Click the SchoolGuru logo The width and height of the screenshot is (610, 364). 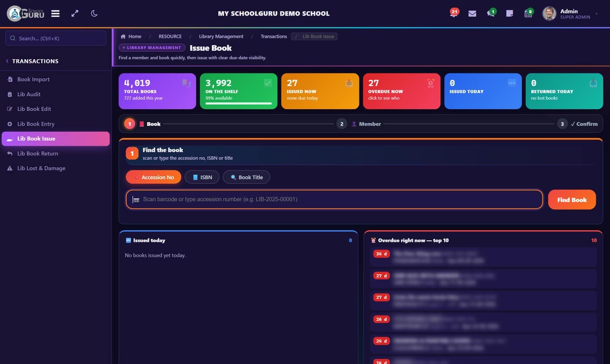pyautogui.click(x=26, y=13)
